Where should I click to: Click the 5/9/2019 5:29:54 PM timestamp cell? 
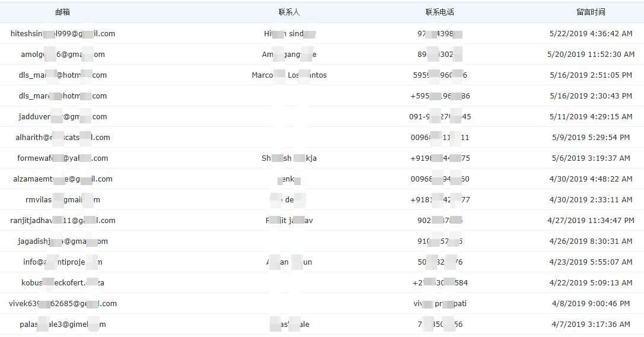591,138
